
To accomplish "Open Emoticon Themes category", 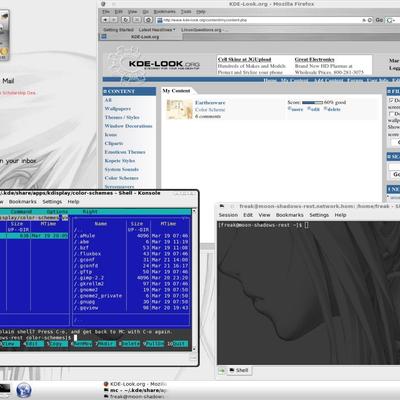I will 125,152.
